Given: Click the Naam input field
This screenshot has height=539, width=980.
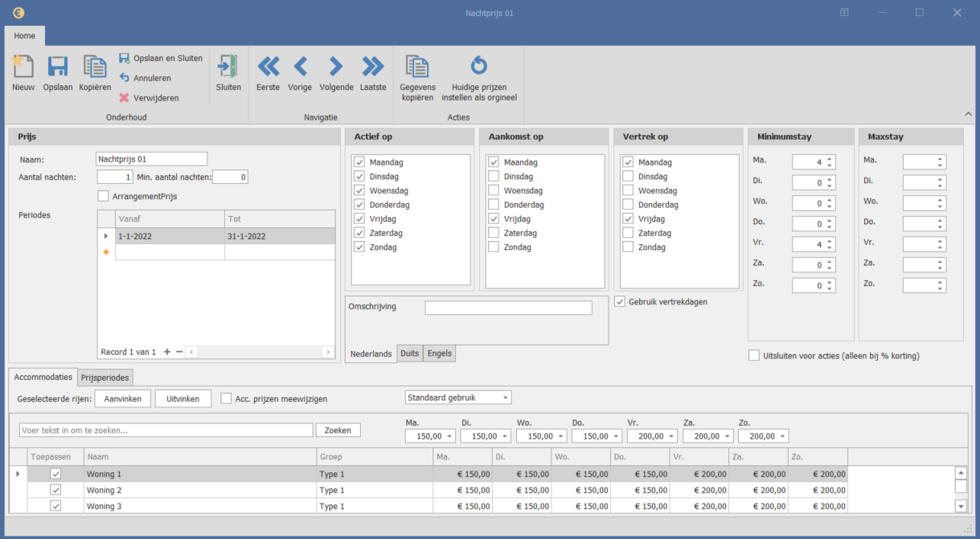Looking at the screenshot, I should (x=151, y=159).
